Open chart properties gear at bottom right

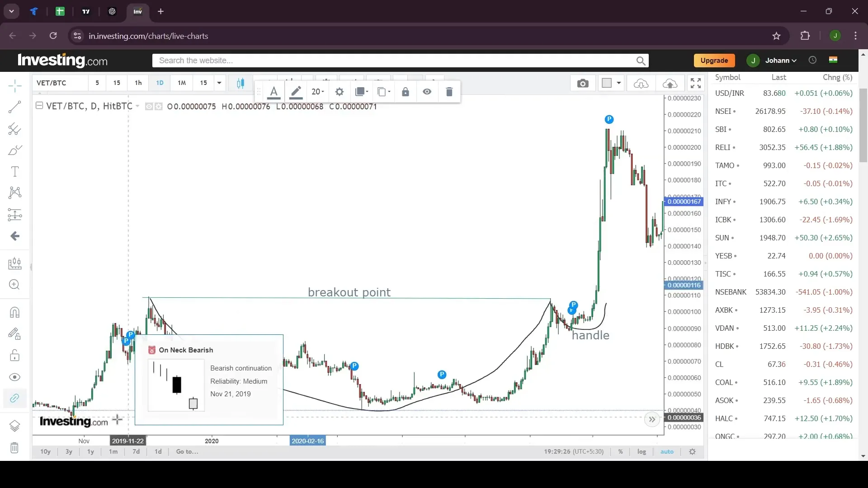coord(692,452)
